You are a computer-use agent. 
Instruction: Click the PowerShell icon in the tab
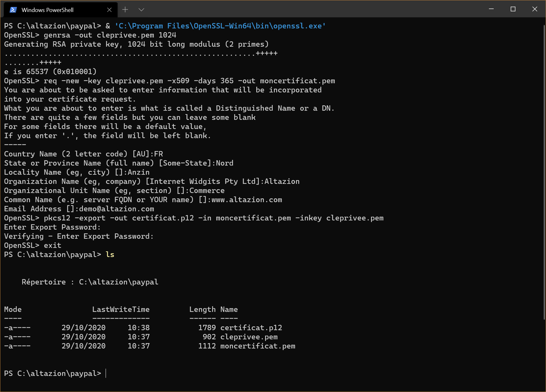coord(13,10)
